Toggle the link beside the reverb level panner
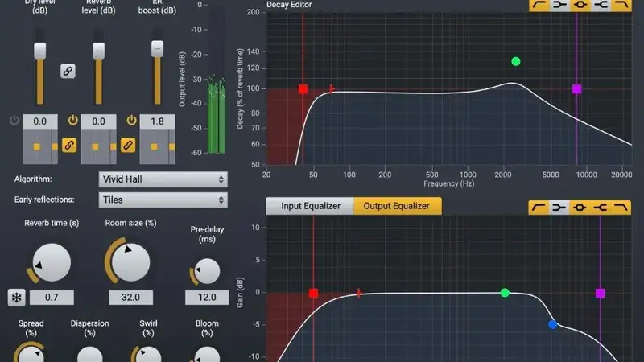Screen dimensions: 644x362 click(128, 145)
